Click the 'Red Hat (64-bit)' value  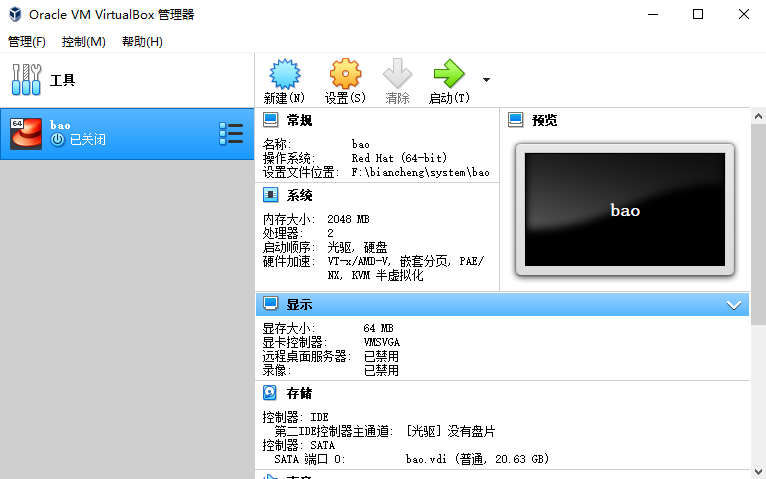(x=399, y=158)
